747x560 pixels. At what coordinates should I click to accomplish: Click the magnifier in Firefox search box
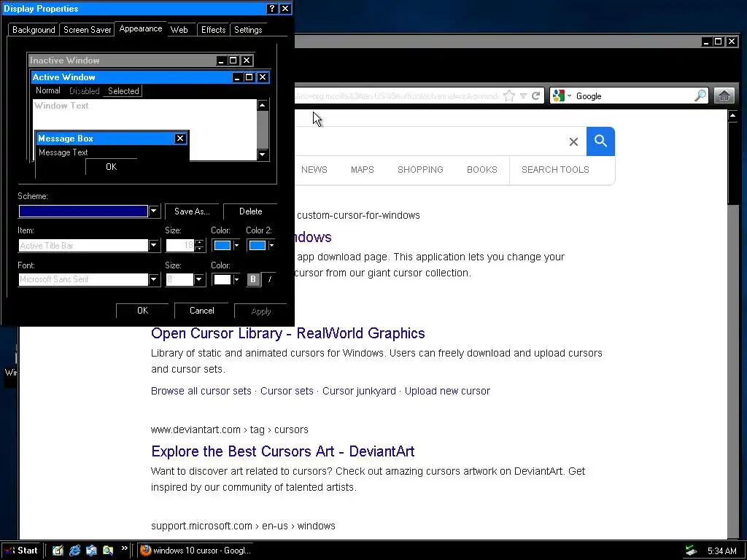point(700,96)
